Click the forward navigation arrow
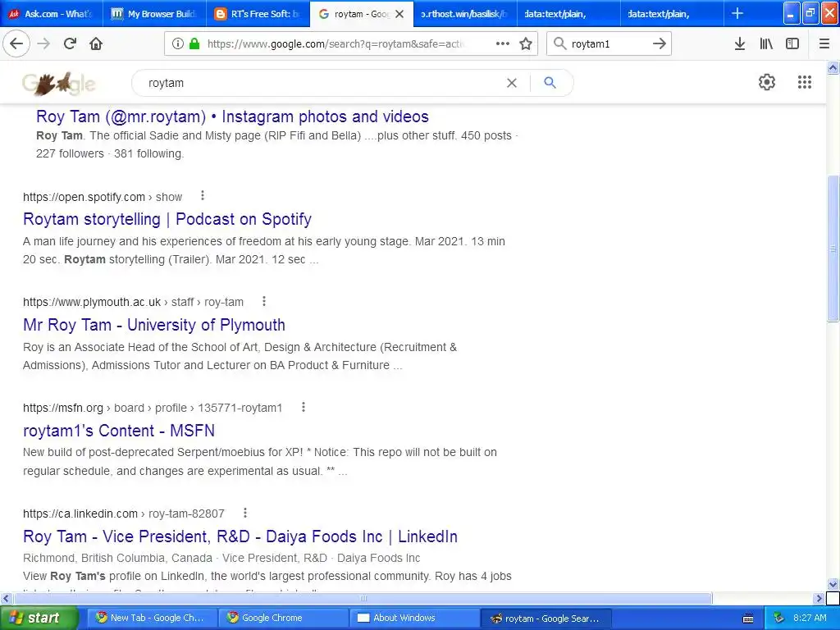 point(44,43)
